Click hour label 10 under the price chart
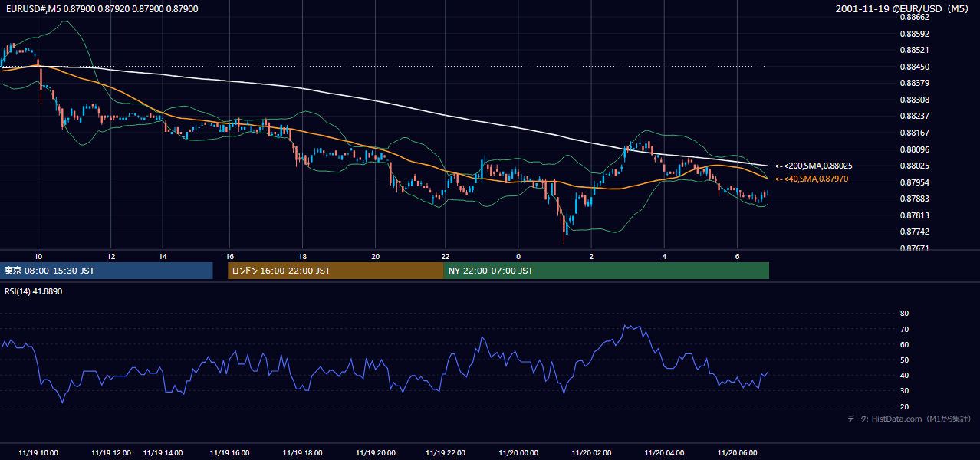 (x=38, y=256)
